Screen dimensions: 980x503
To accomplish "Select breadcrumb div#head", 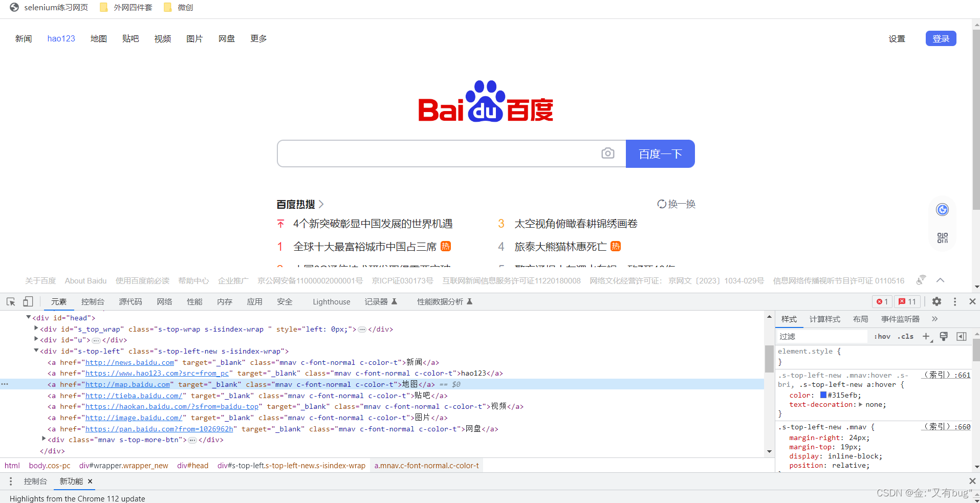I will (x=192, y=466).
